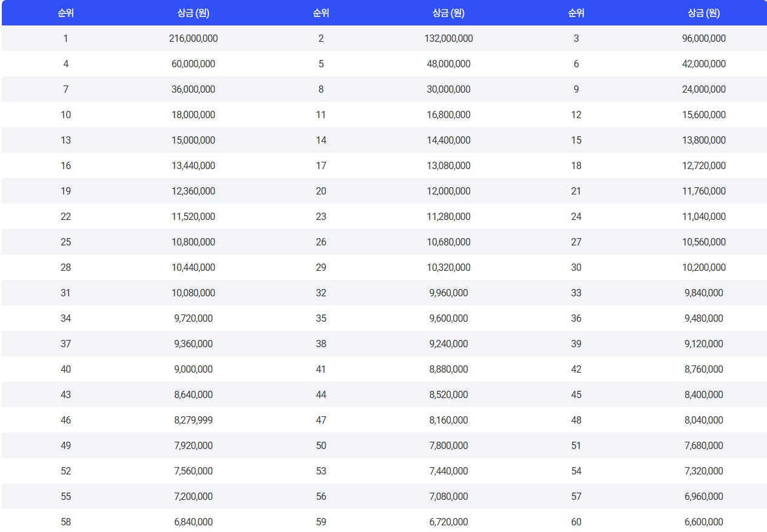Click the 9,120,000 prize value
The width and height of the screenshot is (767, 532).
click(704, 344)
